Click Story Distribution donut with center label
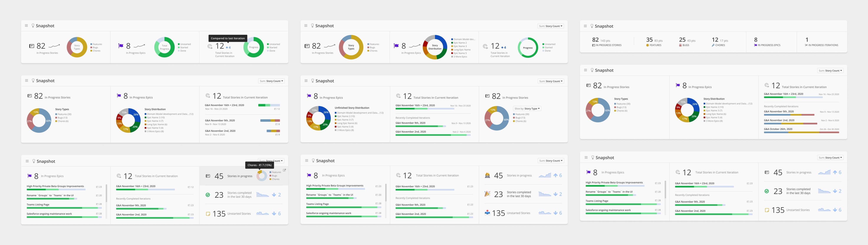868x245 pixels. point(435,47)
